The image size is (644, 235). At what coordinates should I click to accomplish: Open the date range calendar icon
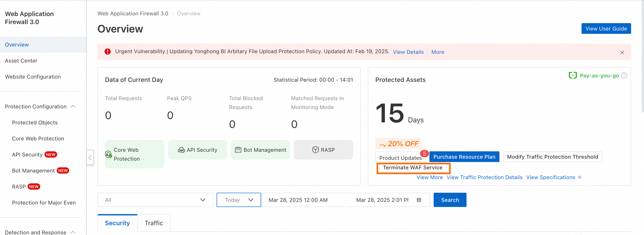[419, 200]
